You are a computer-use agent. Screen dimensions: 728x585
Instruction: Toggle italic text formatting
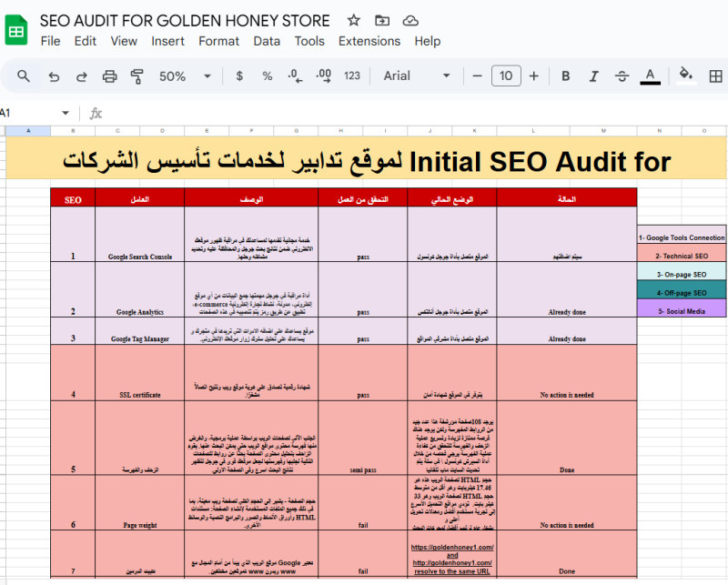[x=593, y=76]
